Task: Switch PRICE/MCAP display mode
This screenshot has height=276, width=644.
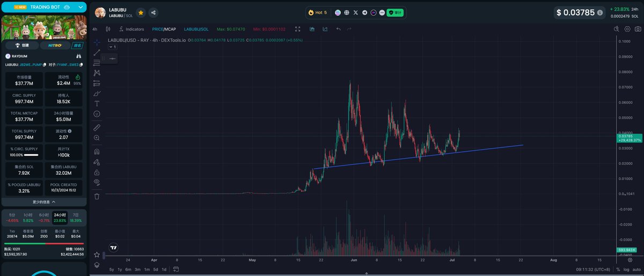Action: (164, 29)
